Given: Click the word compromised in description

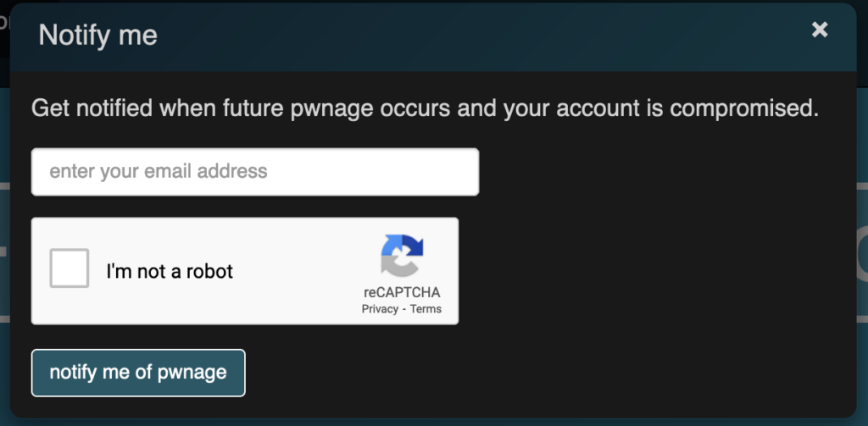Looking at the screenshot, I should tap(744, 108).
